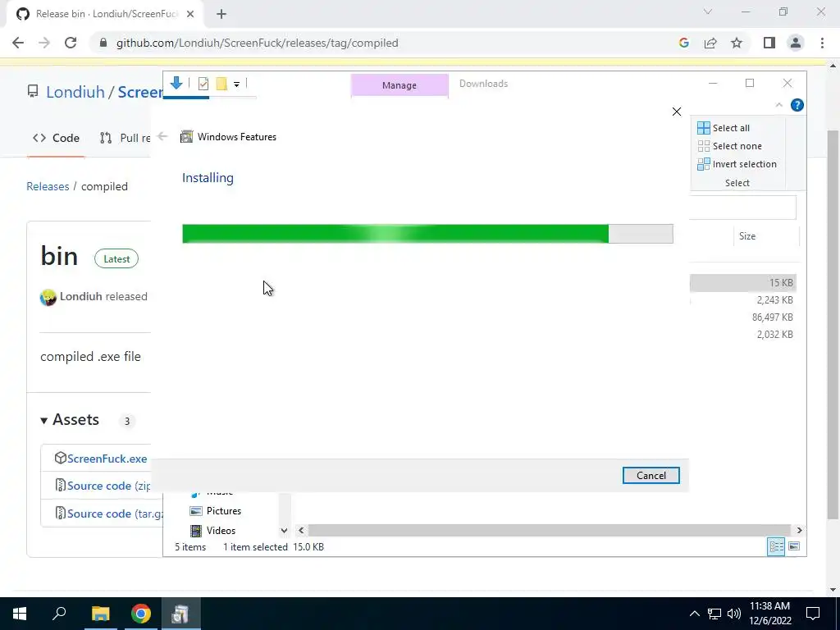Close the Windows Features dialog
This screenshot has width=840, height=630.
(x=677, y=112)
